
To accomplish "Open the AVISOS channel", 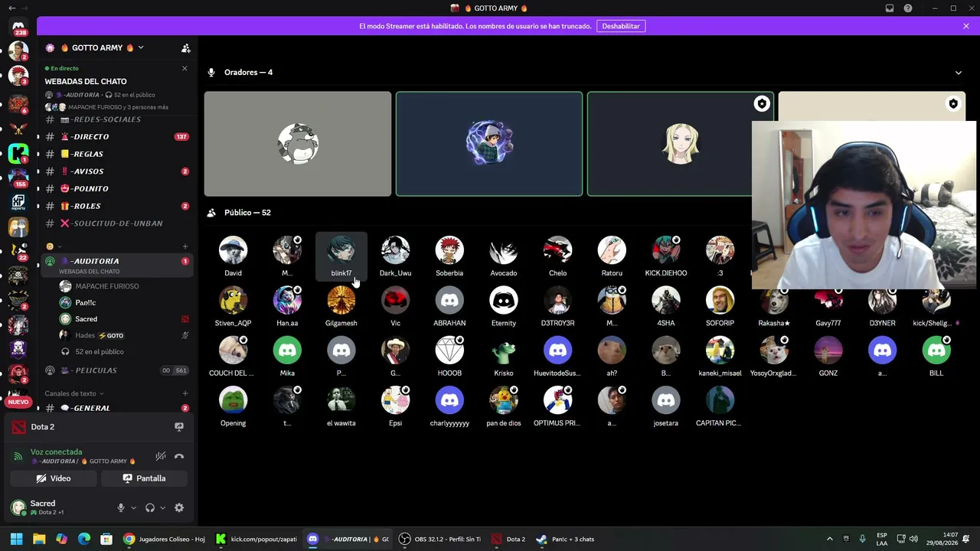I will coord(117,171).
